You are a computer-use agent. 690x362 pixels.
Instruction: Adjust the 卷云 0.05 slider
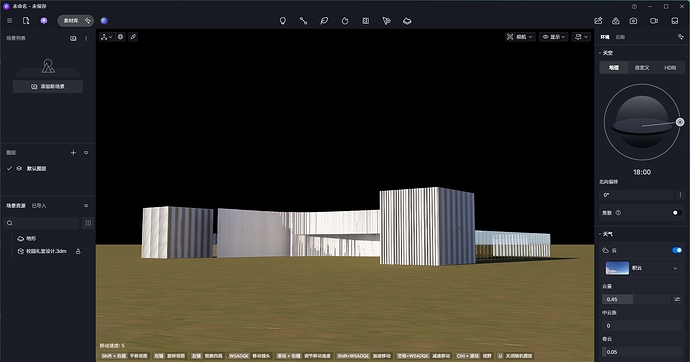click(x=642, y=352)
